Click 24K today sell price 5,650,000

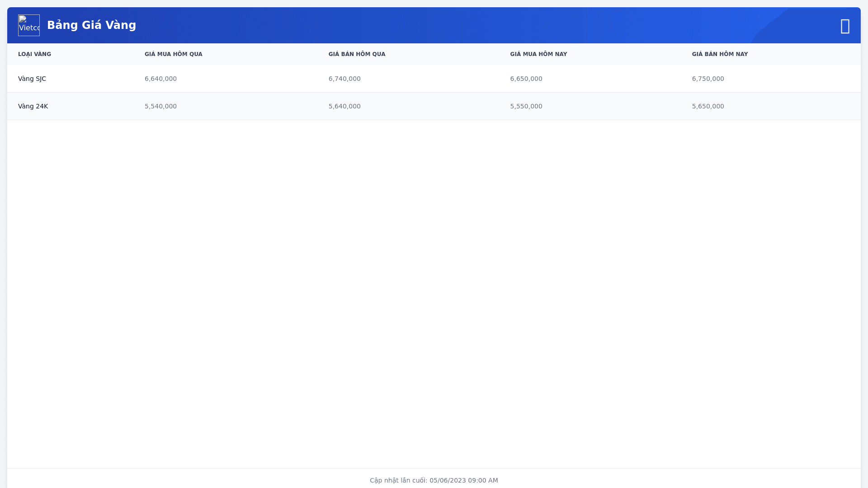tap(708, 106)
